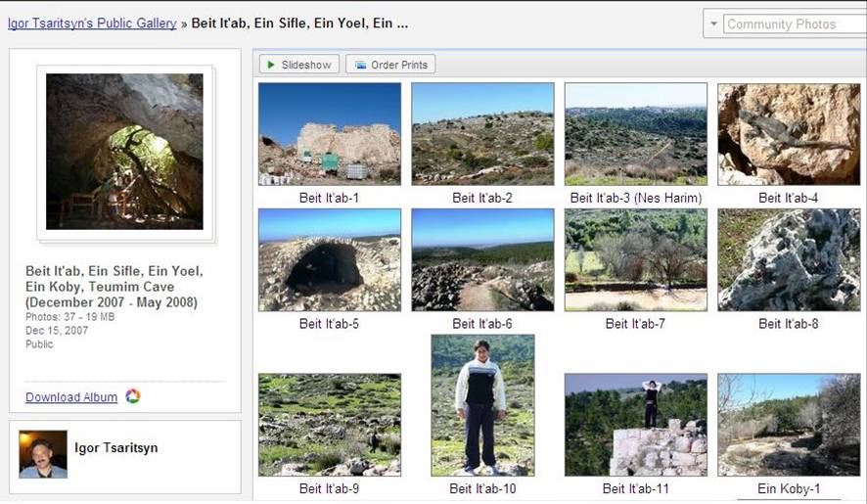Open the Beit It'ab-5 arch photo
Screen dimensions: 867x504
(x=330, y=259)
